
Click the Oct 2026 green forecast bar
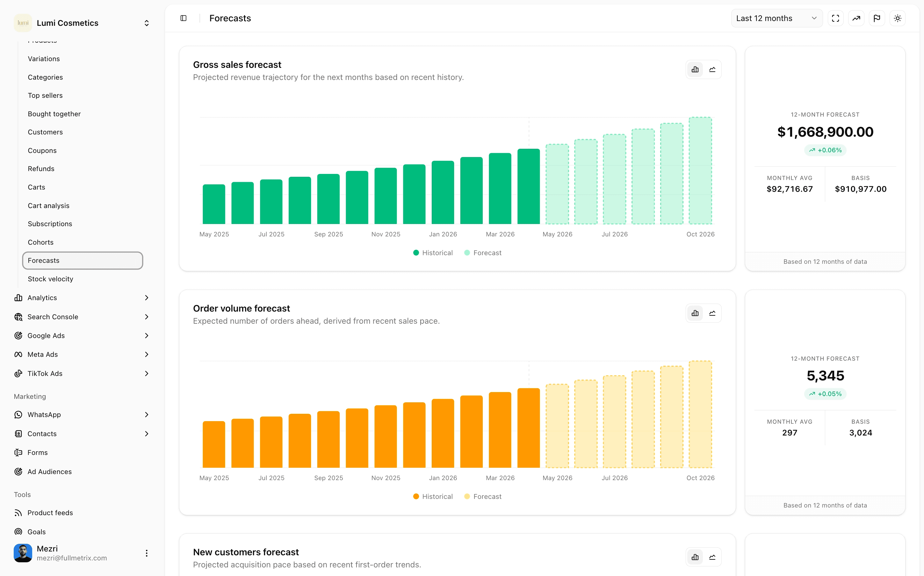[700, 171]
